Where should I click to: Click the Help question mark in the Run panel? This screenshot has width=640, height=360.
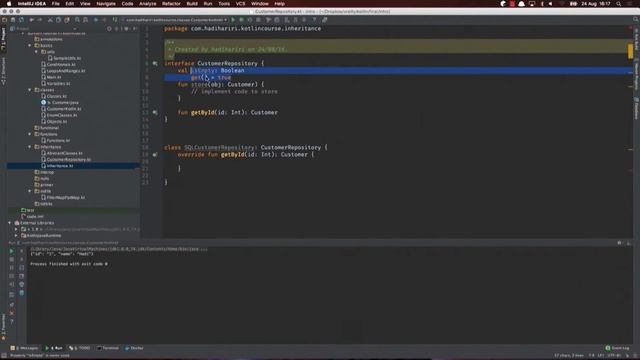click(12, 322)
